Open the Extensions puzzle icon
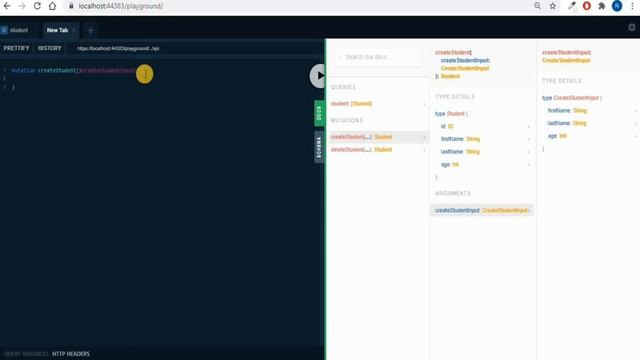The width and height of the screenshot is (640, 360). click(602, 6)
